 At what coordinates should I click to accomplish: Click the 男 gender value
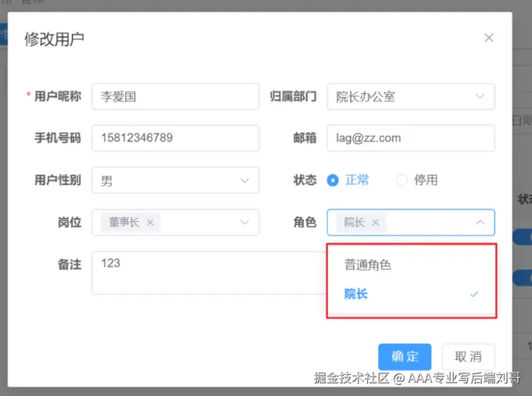pos(106,181)
